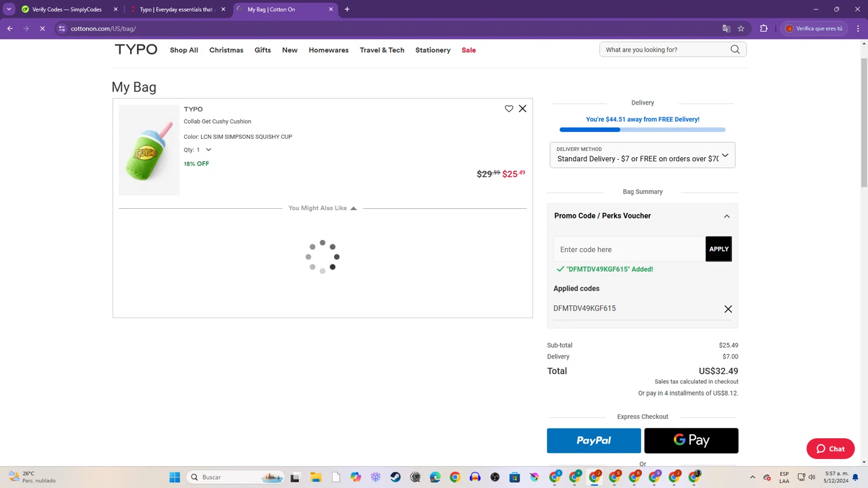
Task: Click the ESP LAA language indicator
Action: [x=784, y=477]
